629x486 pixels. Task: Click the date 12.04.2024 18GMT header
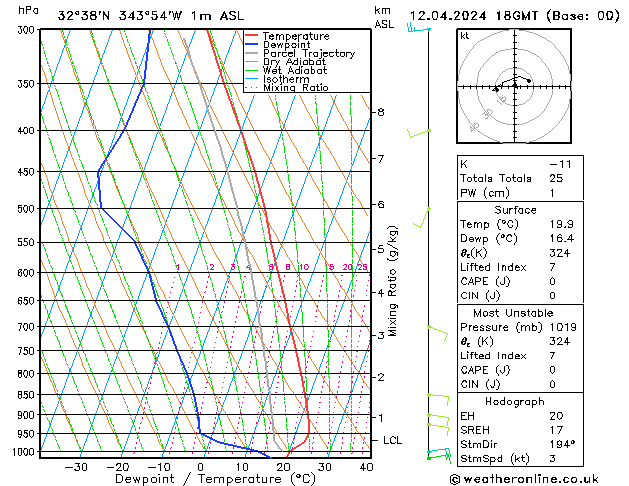click(474, 16)
